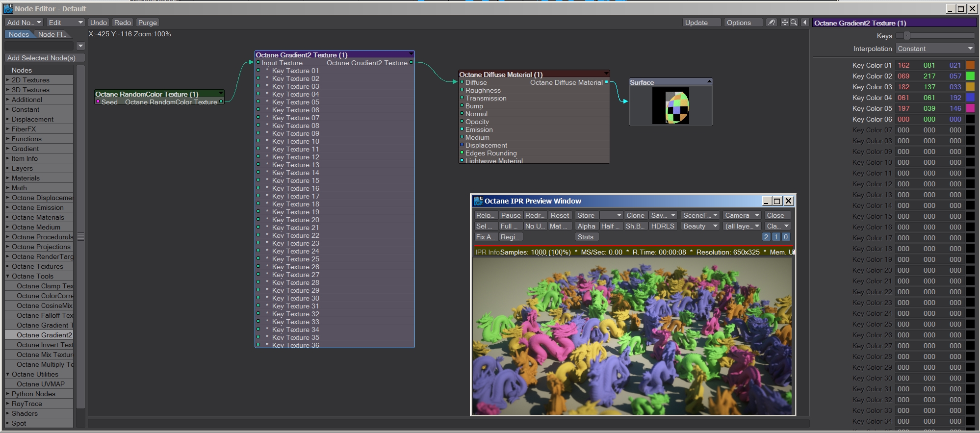
Task: Select Octane Gradient2 in the node list
Action: coord(39,335)
